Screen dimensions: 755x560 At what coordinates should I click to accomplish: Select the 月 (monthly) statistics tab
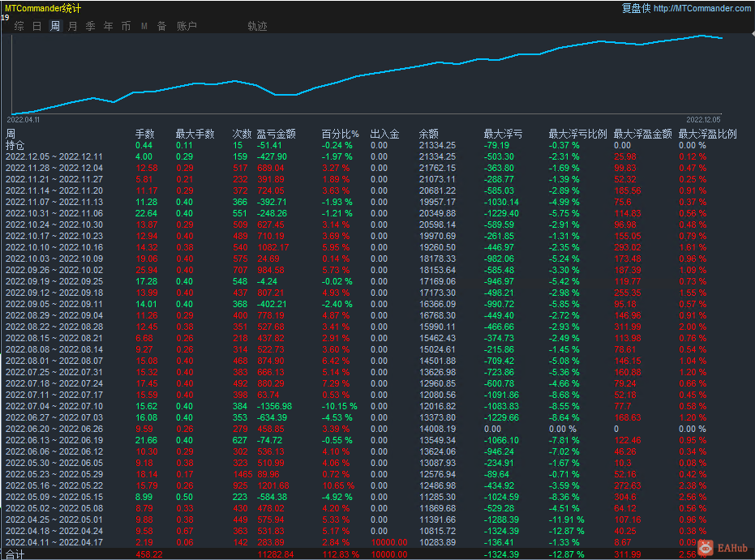tap(73, 26)
